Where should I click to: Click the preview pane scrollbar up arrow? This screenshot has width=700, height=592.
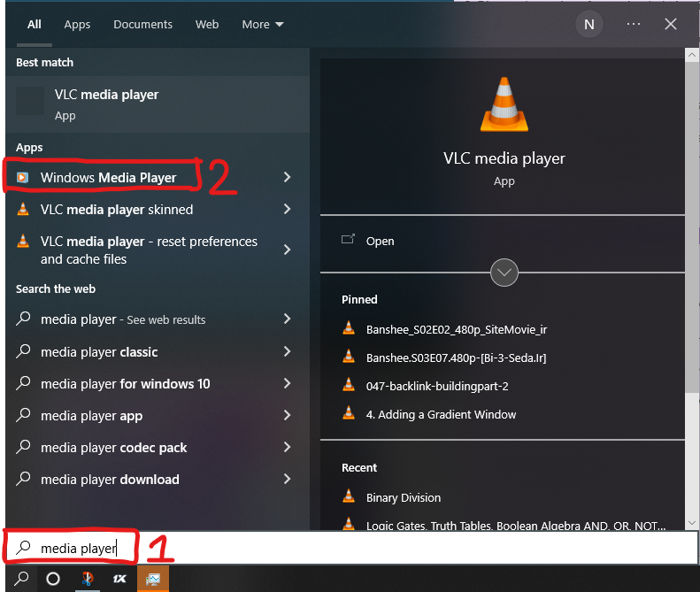tap(691, 55)
